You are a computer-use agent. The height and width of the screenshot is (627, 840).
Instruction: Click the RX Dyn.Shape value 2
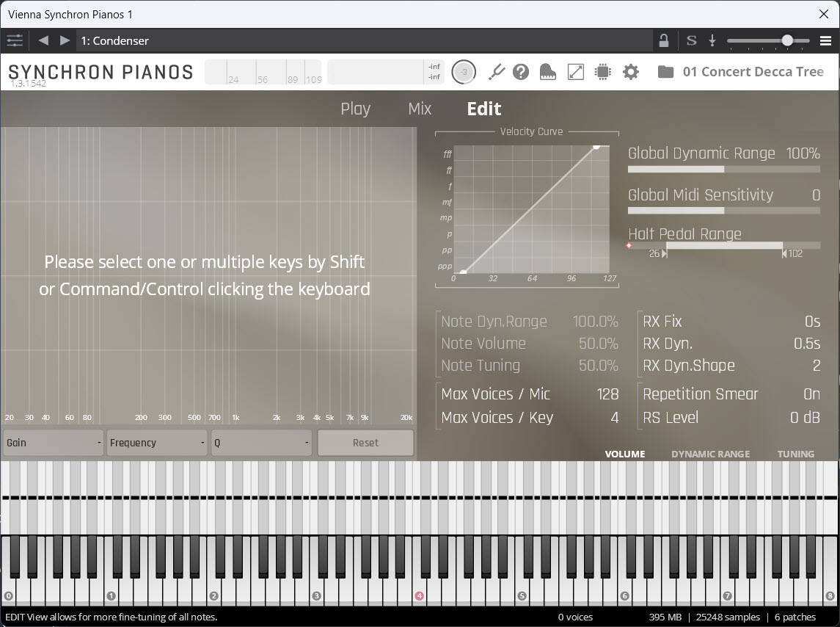817,365
